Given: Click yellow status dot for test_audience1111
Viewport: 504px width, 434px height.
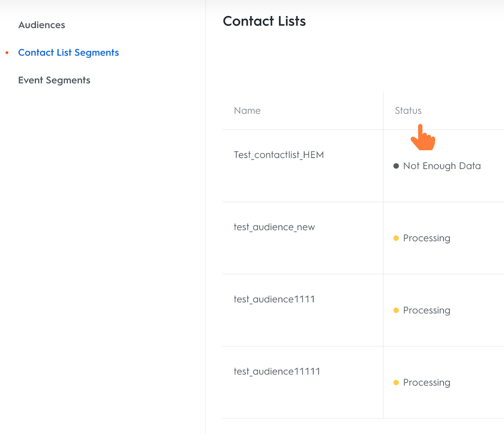Looking at the screenshot, I should click(396, 310).
